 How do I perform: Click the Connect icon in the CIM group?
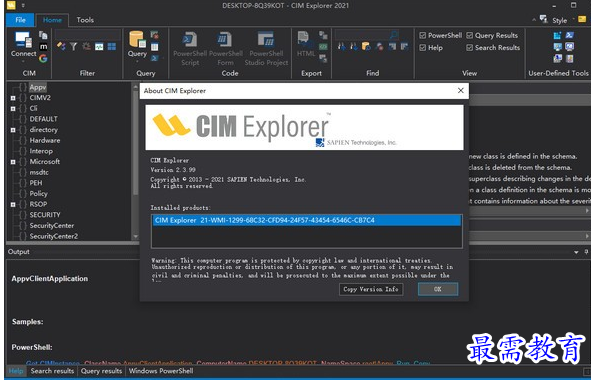[x=23, y=40]
